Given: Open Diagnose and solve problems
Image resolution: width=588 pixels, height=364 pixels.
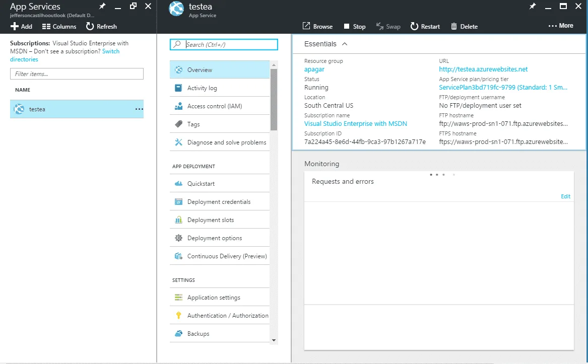Looking at the screenshot, I should pos(219,142).
